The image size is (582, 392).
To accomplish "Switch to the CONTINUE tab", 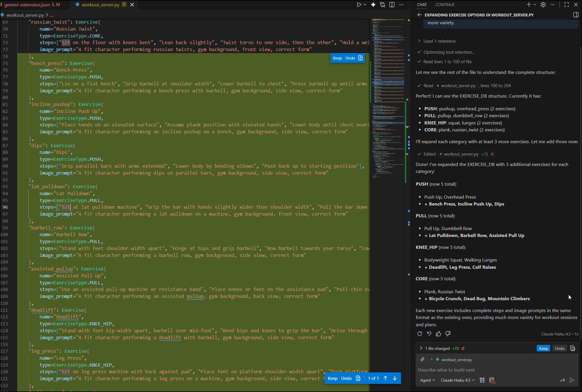I will [445, 5].
